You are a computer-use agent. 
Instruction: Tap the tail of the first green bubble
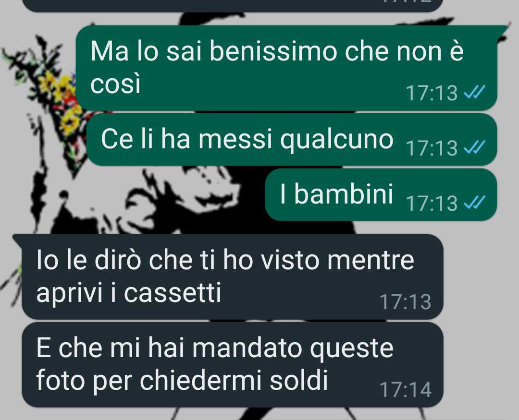coord(503,30)
